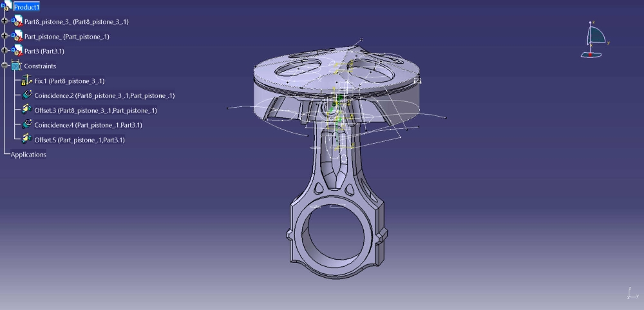The width and height of the screenshot is (644, 310).
Task: Click the Fix.1 anchor constraint icon
Action: click(x=26, y=80)
